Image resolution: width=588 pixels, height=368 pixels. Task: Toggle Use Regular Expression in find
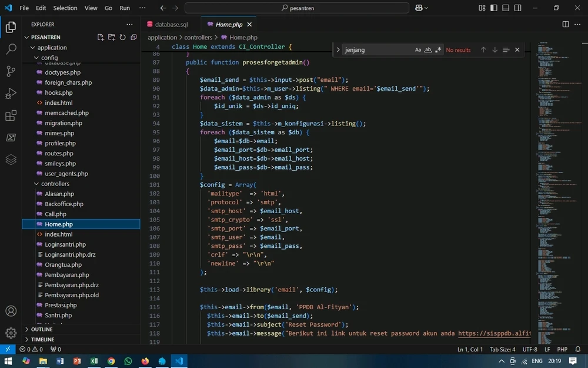coord(438,50)
